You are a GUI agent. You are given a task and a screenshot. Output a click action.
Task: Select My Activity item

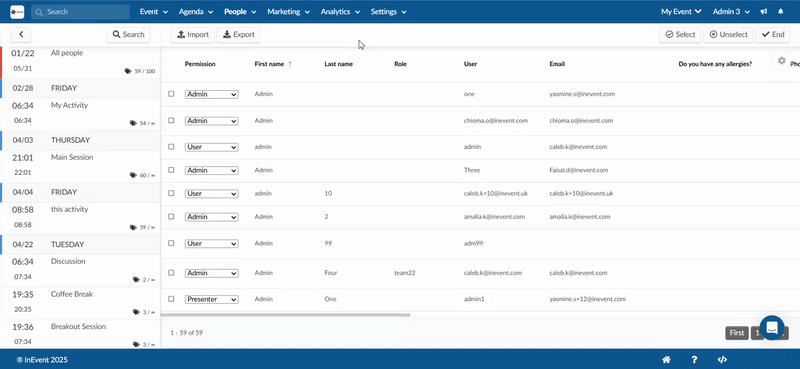tap(80, 114)
